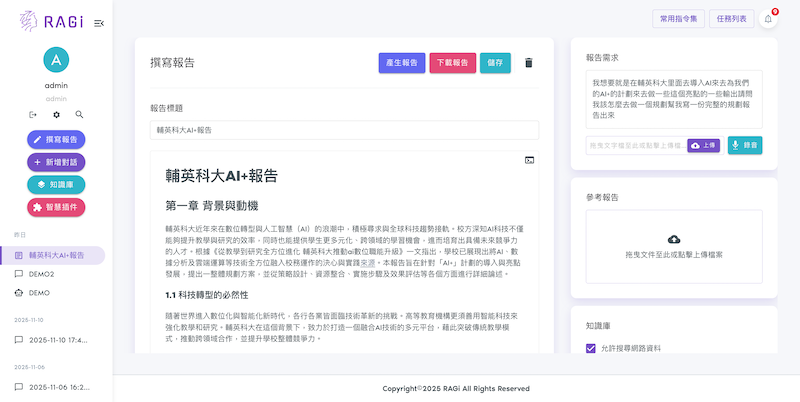Click the 報告標題 text field

coord(344,130)
